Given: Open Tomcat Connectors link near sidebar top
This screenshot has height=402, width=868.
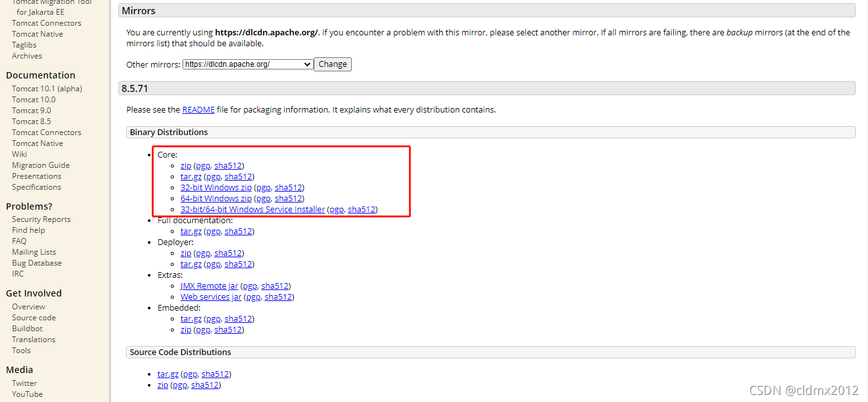Looking at the screenshot, I should (46, 23).
